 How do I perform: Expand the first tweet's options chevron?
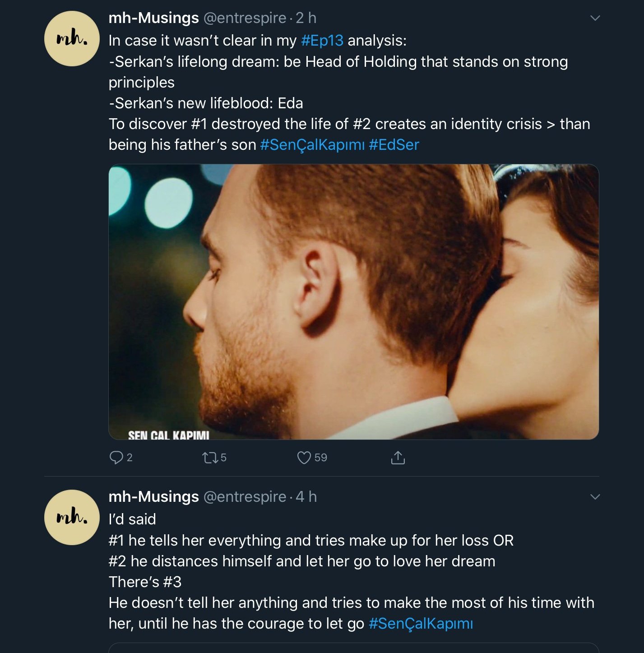click(595, 18)
